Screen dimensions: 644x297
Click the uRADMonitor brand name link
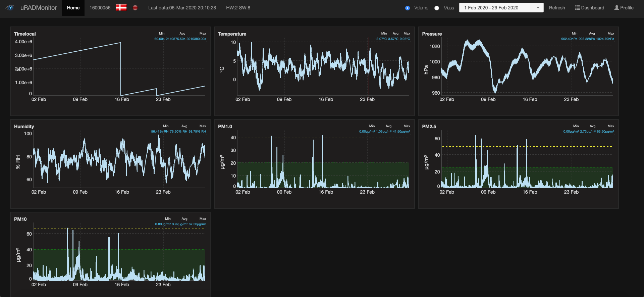tap(39, 8)
